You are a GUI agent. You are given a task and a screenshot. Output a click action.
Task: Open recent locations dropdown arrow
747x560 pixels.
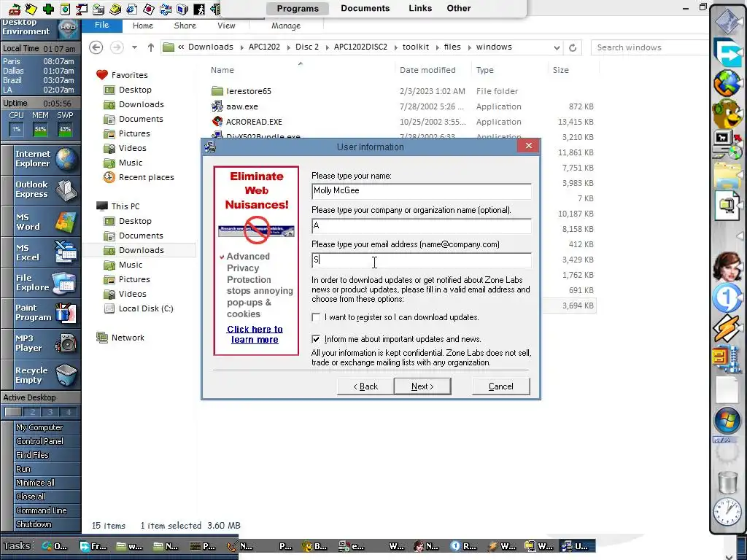coord(134,47)
